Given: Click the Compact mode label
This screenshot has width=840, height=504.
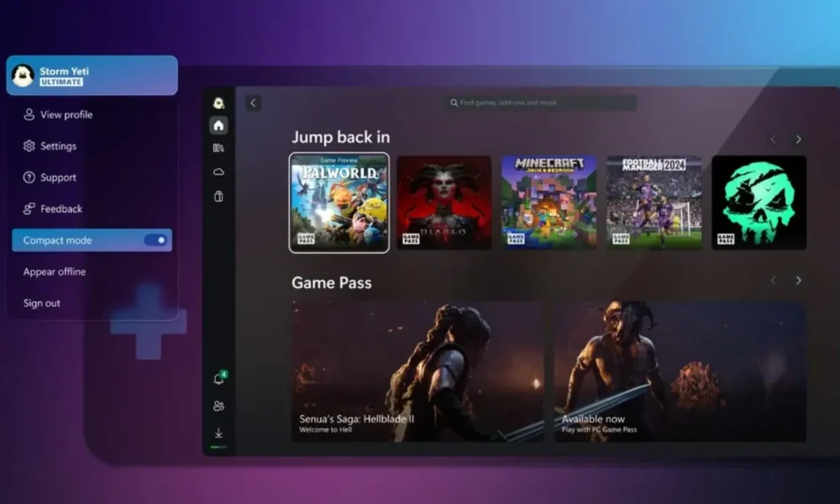Looking at the screenshot, I should [57, 240].
